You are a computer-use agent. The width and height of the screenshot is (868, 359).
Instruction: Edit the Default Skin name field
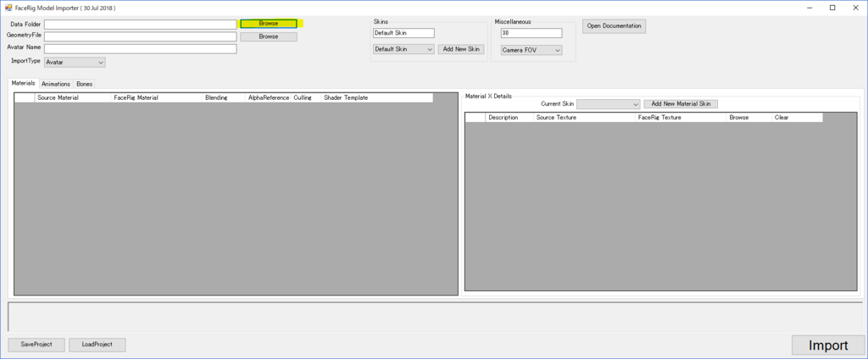[x=403, y=33]
